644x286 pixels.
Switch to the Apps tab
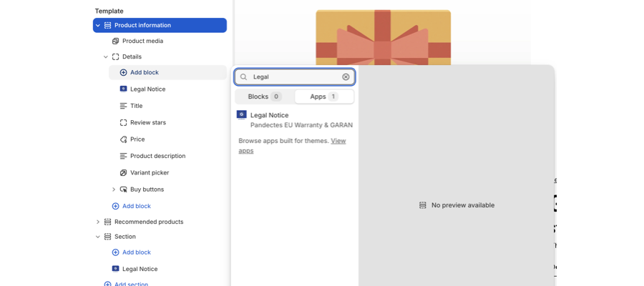click(x=324, y=97)
